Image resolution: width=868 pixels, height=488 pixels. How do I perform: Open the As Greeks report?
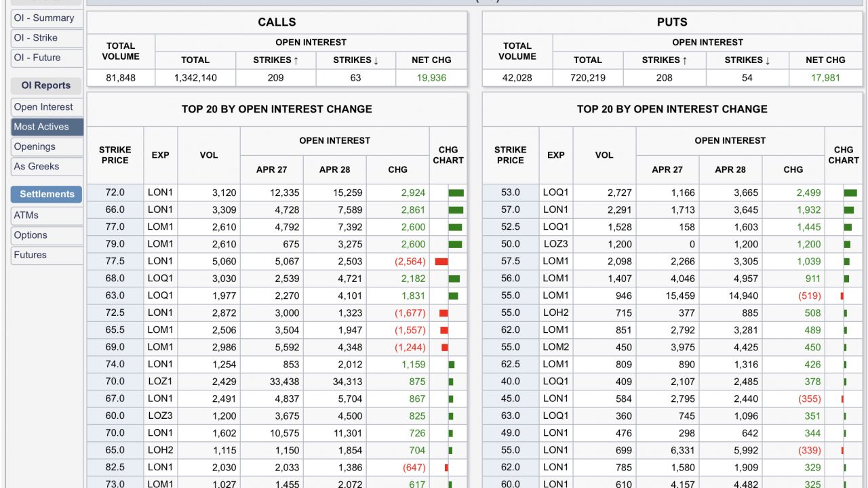45,166
